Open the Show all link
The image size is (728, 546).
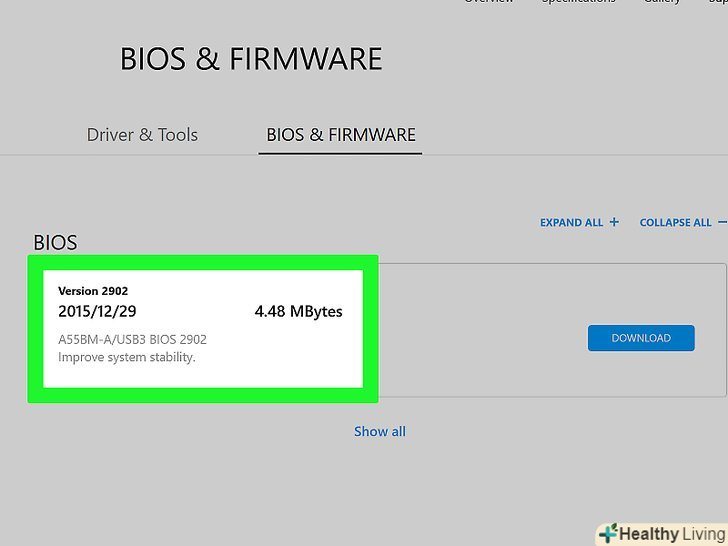point(380,431)
